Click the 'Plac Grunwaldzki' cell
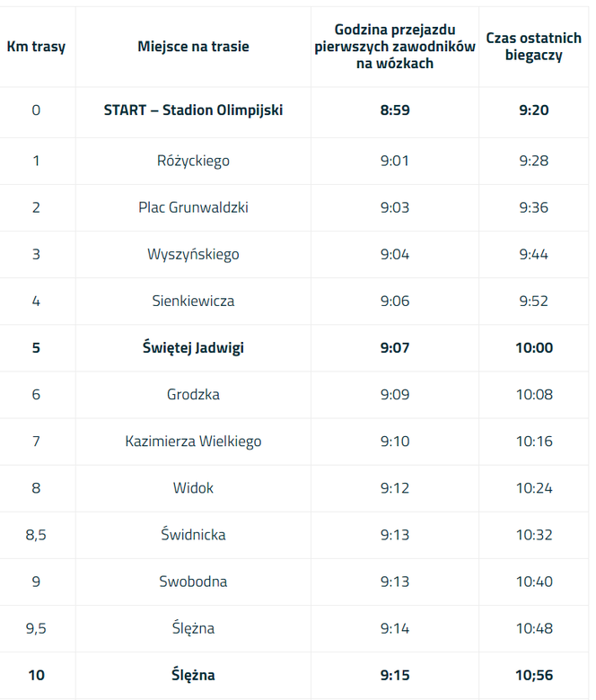Image resolution: width=596 pixels, height=700 pixels. click(193, 207)
